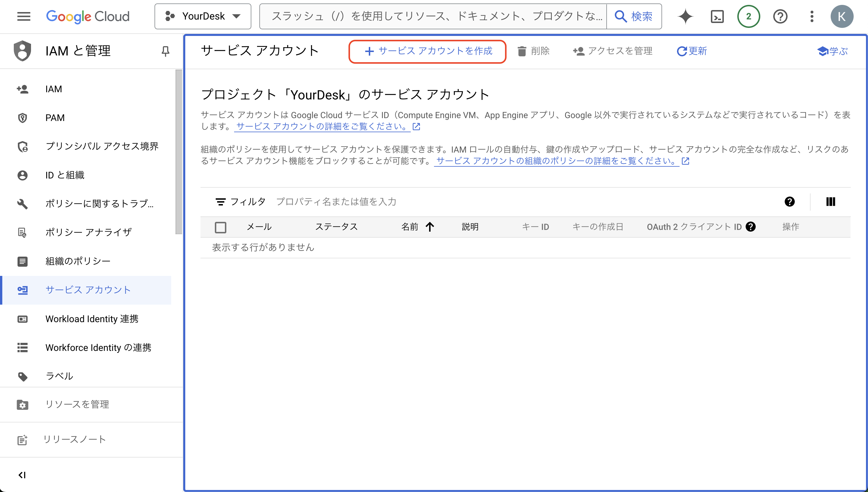868x492 pixels.
Task: Open the three-dot settings menu
Action: click(x=812, y=16)
